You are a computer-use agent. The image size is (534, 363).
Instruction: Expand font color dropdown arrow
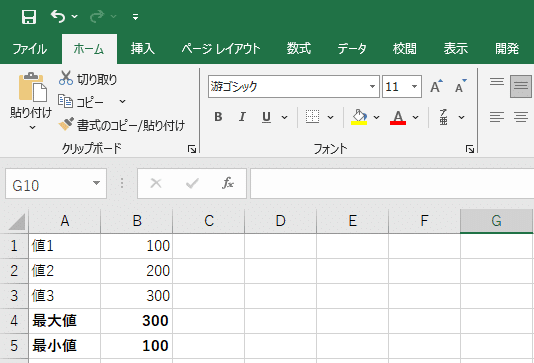coord(415,117)
